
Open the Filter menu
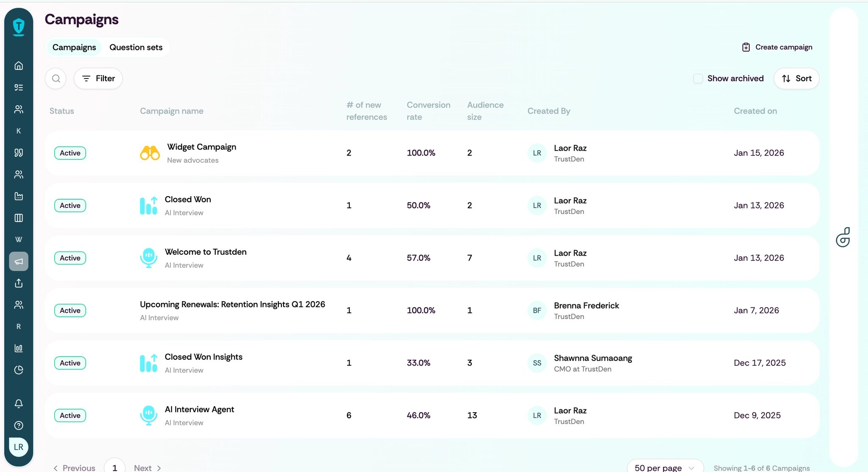click(98, 78)
